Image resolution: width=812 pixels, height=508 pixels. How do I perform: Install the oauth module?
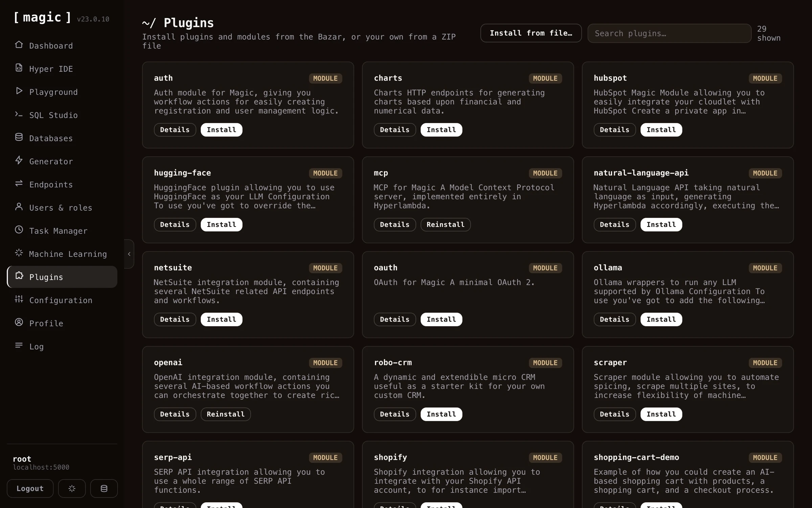tap(441, 319)
